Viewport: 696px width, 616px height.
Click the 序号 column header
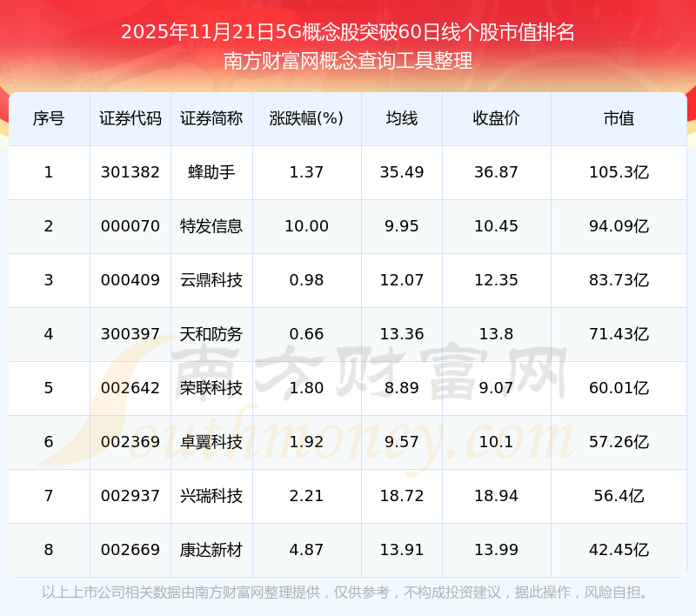point(49,118)
